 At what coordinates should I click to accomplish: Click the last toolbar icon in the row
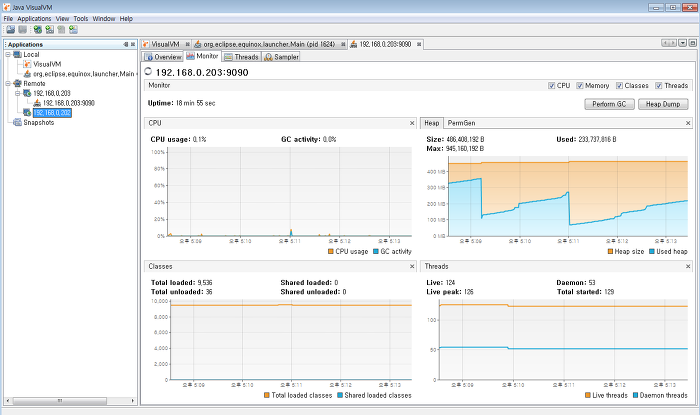73,29
